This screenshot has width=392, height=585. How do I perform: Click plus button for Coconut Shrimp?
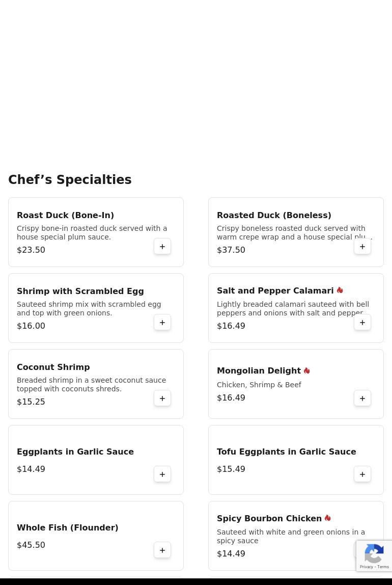(x=162, y=398)
